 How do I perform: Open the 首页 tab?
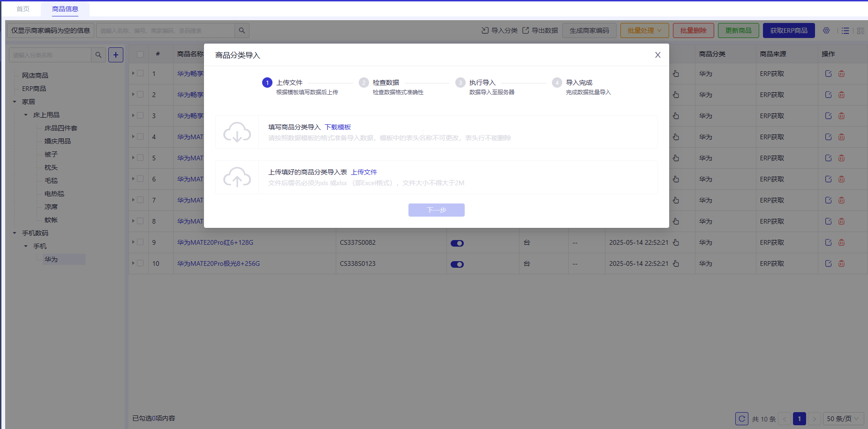click(x=23, y=9)
